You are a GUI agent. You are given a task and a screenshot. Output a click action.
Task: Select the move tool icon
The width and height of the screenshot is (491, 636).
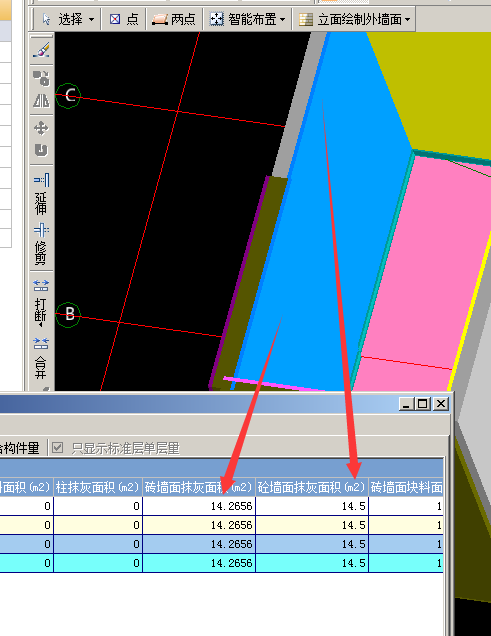tap(41, 128)
